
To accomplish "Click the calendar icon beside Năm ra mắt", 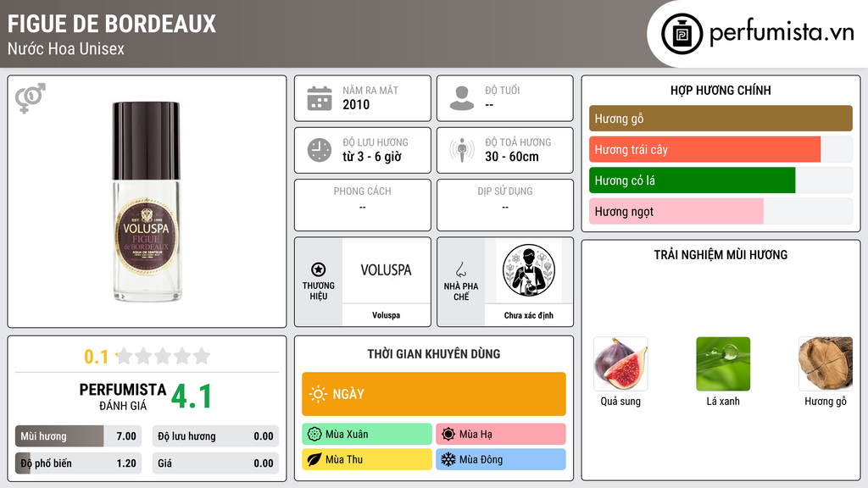I will [x=320, y=98].
